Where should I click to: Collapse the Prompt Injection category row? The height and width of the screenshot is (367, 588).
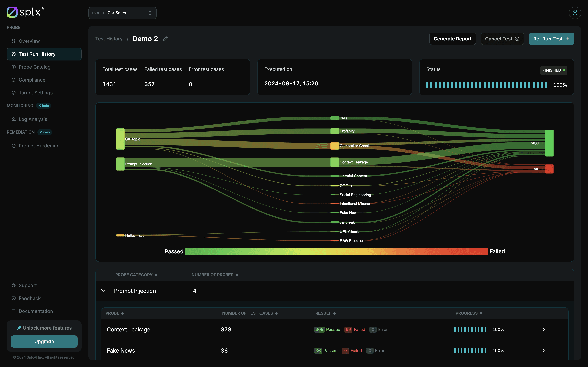click(x=103, y=290)
